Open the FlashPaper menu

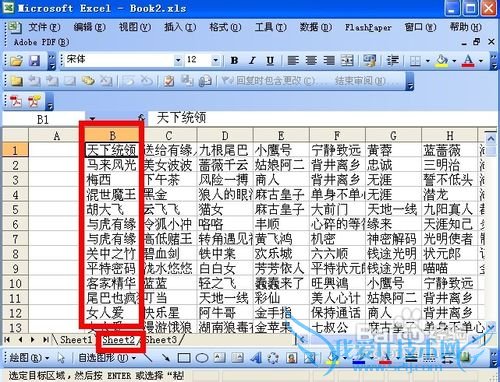click(x=368, y=27)
